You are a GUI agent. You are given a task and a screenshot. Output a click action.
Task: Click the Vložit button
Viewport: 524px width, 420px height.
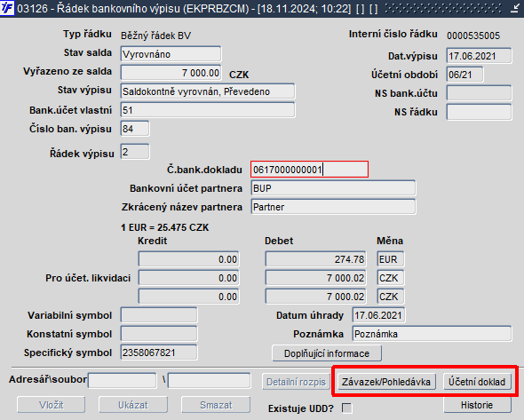coord(52,405)
